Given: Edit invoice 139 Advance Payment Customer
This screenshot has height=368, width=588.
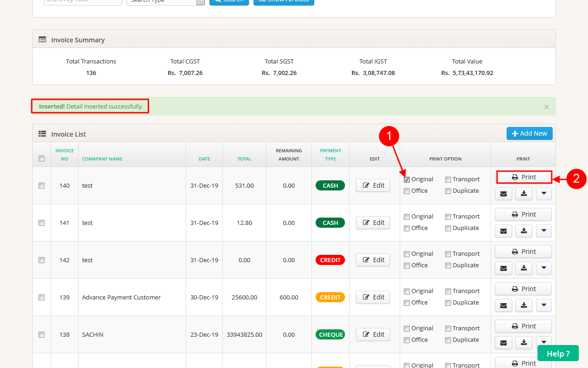Looking at the screenshot, I should point(373,297).
